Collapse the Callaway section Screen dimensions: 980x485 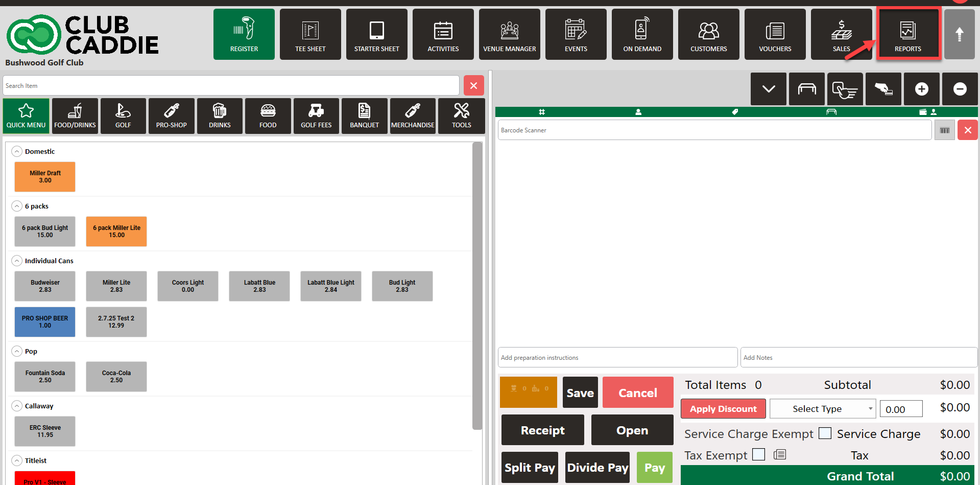(x=17, y=406)
